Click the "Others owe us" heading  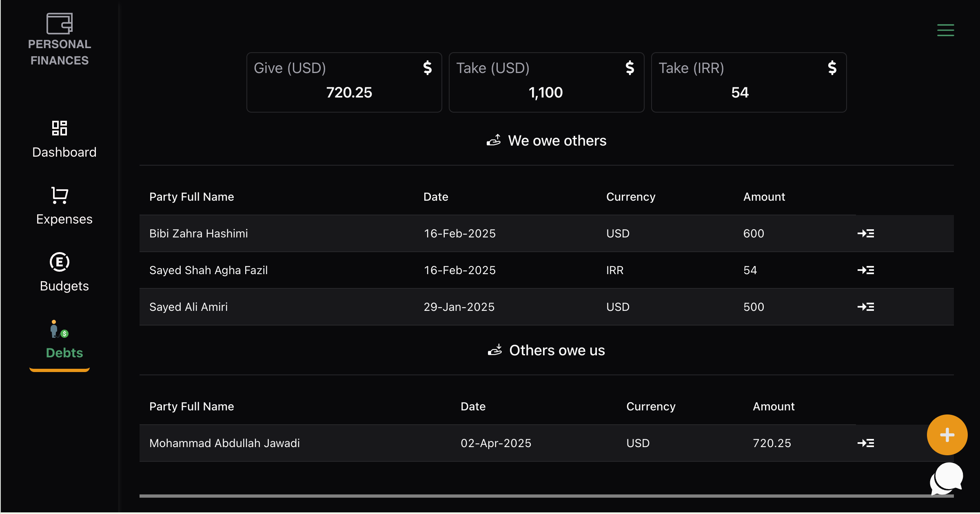[x=557, y=350]
